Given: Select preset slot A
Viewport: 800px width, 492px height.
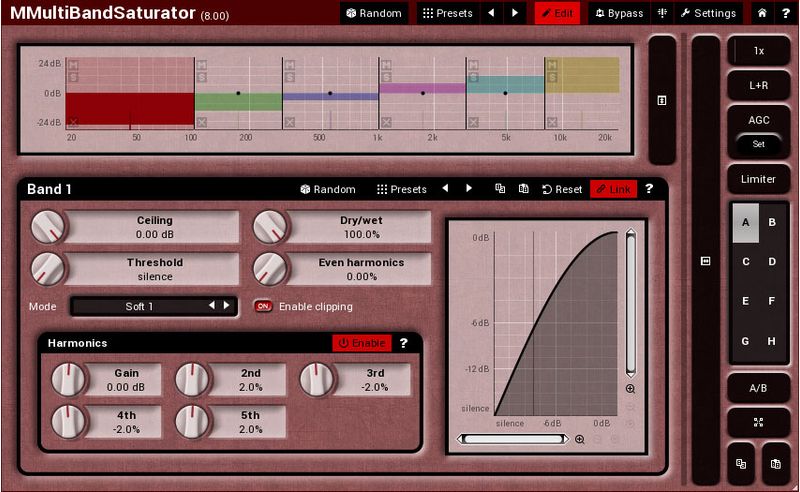Looking at the screenshot, I should tap(746, 223).
